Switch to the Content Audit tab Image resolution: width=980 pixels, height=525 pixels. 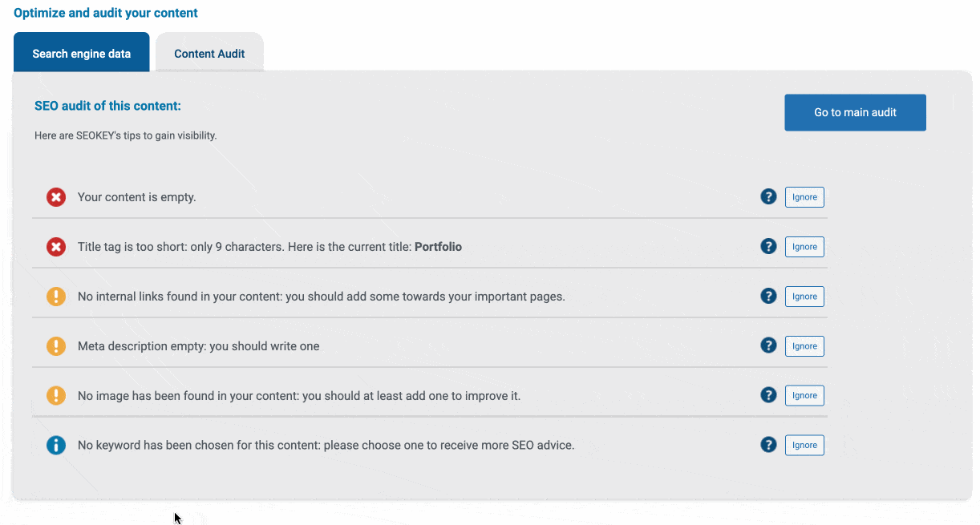coord(209,53)
